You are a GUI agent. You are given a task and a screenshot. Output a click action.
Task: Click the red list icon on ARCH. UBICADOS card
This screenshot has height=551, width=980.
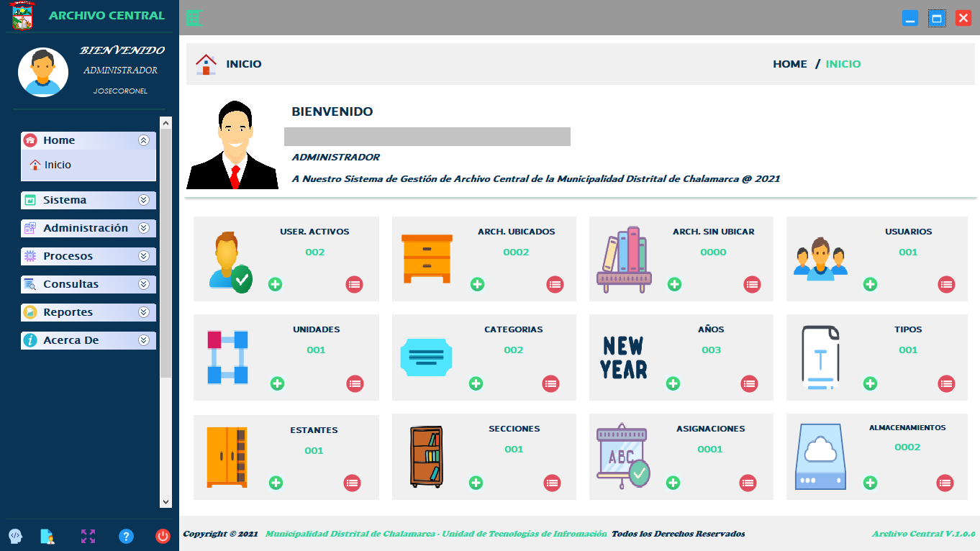coord(555,284)
